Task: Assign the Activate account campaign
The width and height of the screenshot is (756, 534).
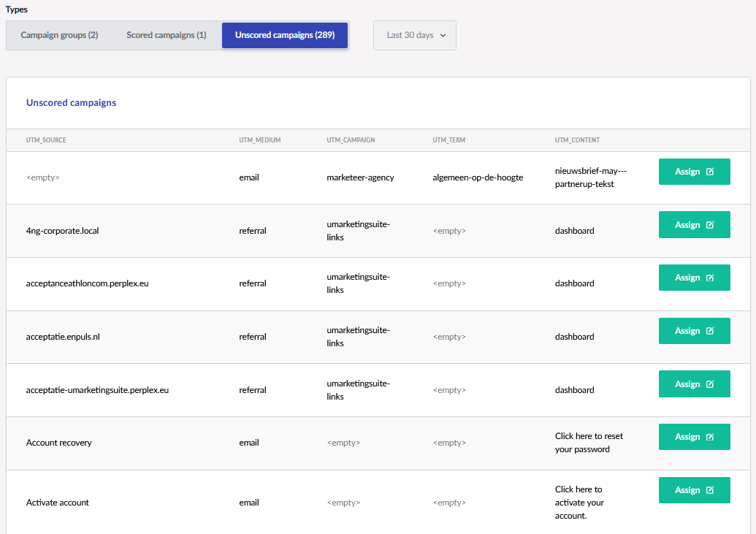Action: pos(695,490)
